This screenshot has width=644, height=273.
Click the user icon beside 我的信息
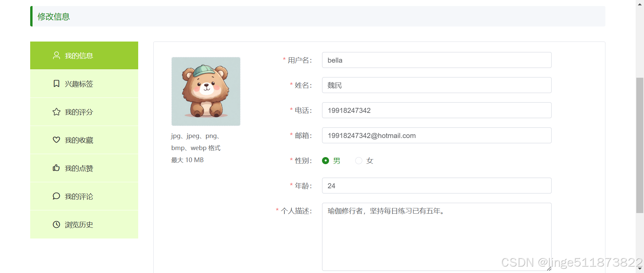(56, 55)
